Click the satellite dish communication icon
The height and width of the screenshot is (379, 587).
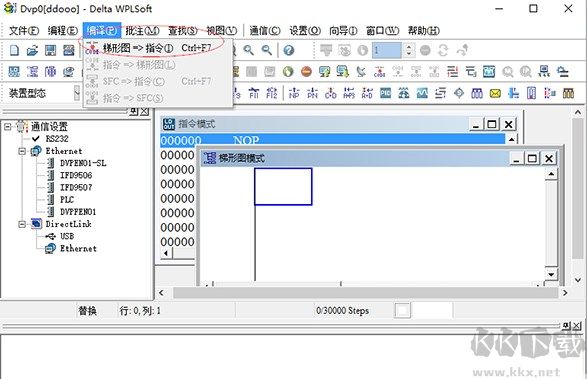pyautogui.click(x=361, y=72)
